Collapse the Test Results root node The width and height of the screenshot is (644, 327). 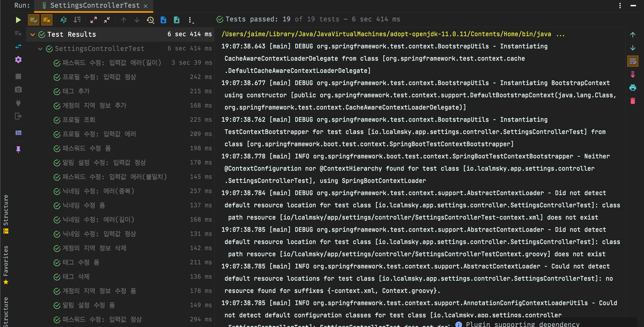click(x=33, y=34)
